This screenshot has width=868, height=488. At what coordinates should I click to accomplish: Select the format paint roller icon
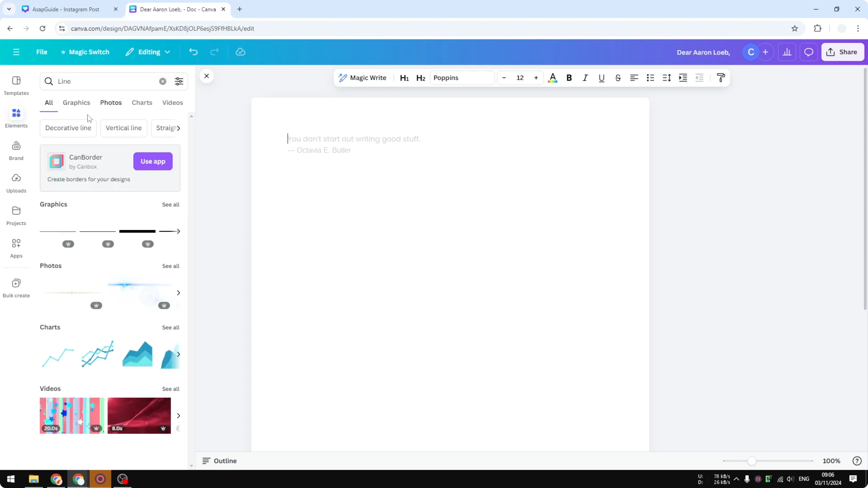tap(720, 78)
